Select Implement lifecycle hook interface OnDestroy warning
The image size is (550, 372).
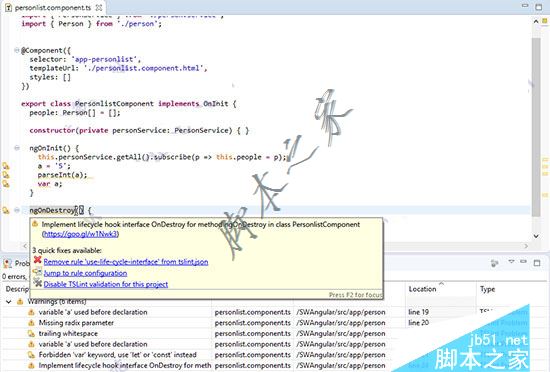125,365
